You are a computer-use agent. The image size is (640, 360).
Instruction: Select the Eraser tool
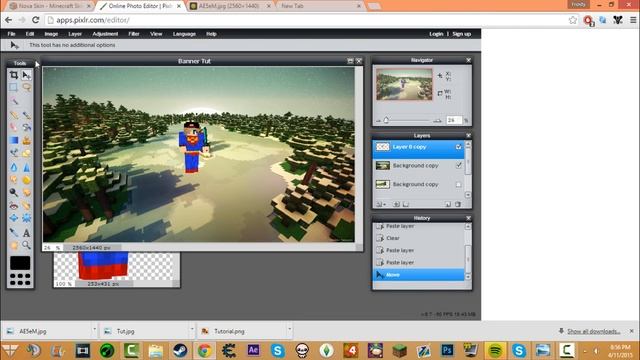pyautogui.click(x=13, y=127)
